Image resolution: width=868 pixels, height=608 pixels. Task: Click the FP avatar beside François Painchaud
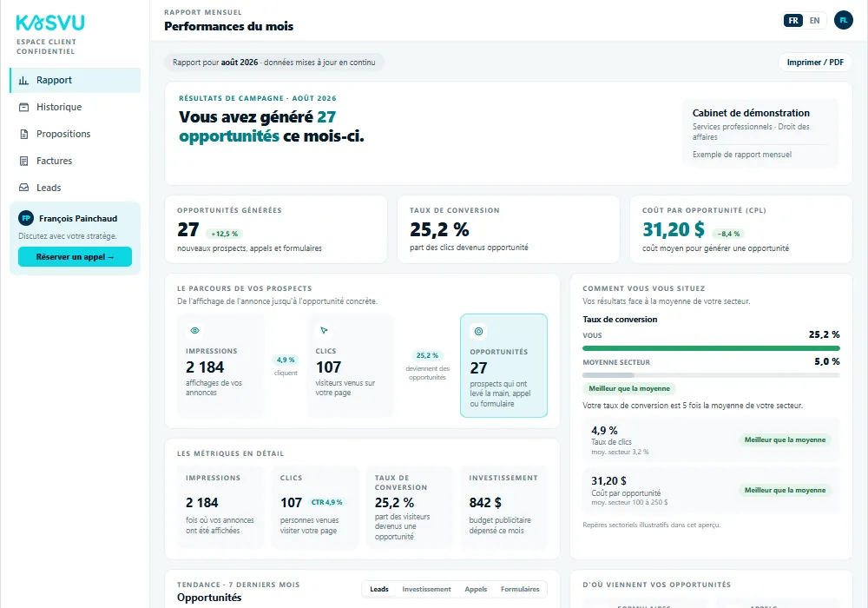pos(26,218)
